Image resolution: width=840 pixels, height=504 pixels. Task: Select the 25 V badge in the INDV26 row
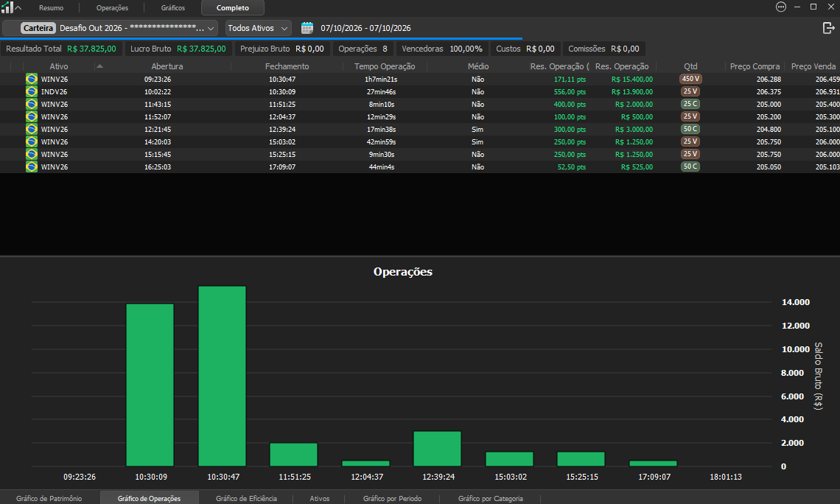690,91
